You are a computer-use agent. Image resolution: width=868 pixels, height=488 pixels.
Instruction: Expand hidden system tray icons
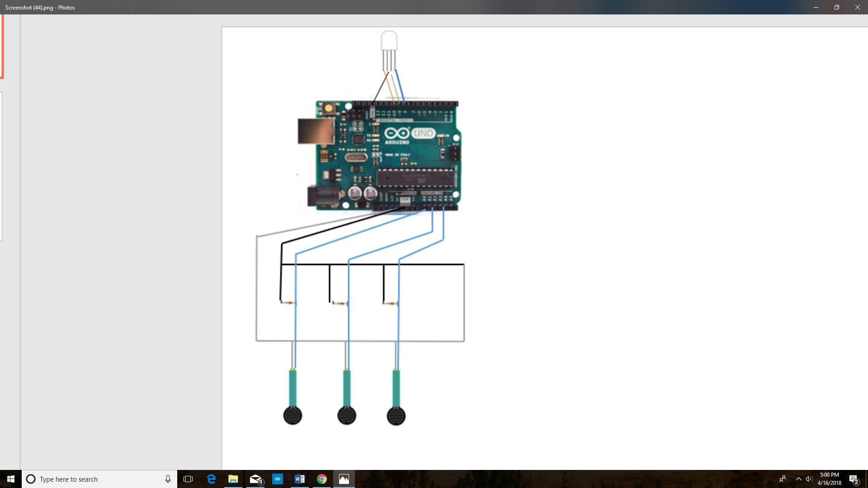tap(798, 479)
